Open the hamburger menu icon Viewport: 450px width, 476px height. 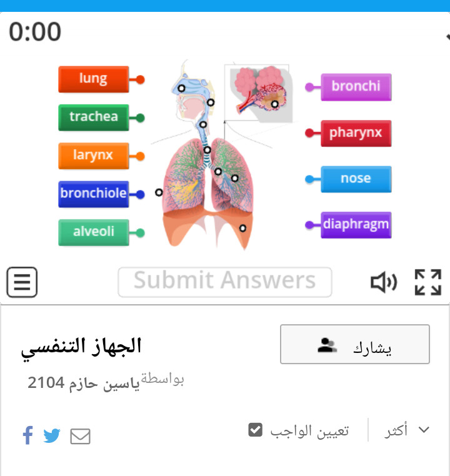(x=22, y=282)
